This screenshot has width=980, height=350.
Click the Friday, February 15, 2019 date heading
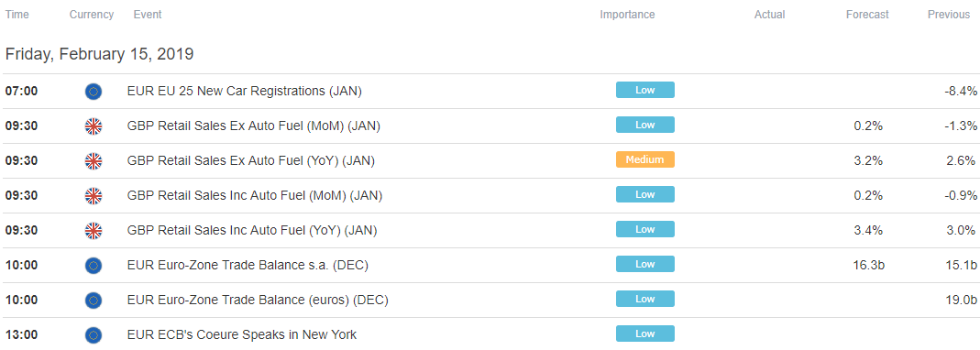tap(99, 54)
